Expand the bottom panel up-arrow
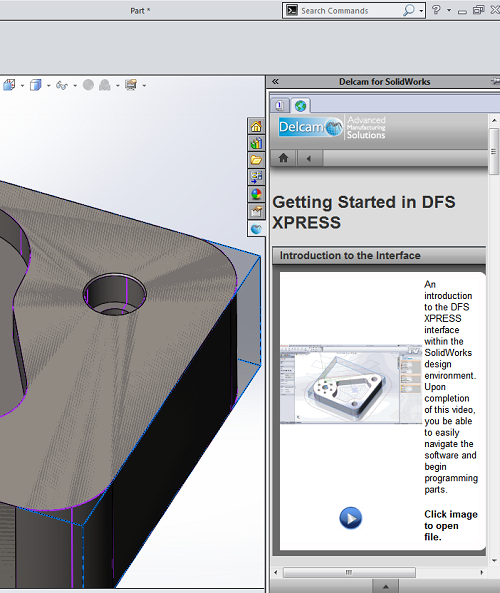 [385, 586]
